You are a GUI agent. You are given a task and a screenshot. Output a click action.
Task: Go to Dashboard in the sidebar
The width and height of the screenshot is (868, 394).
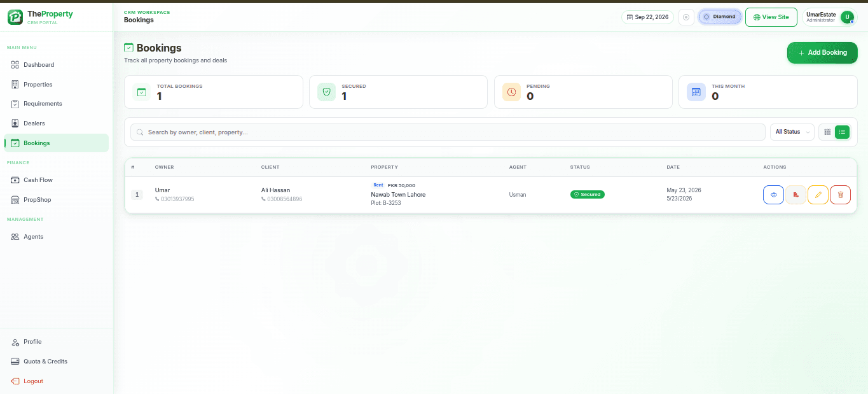click(56, 65)
